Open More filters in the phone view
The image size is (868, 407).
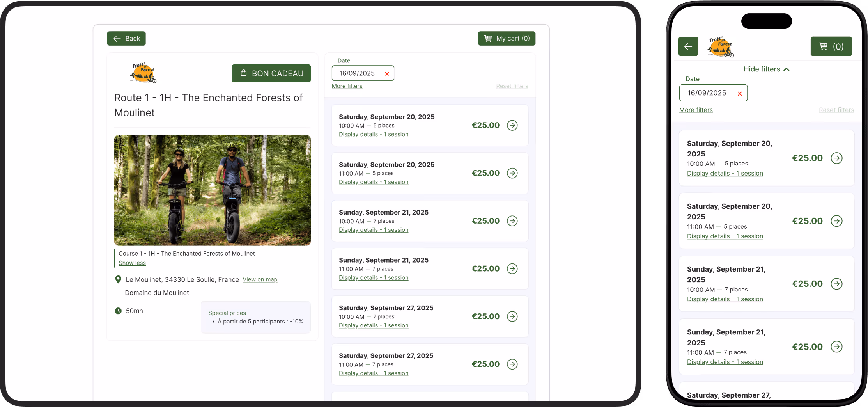pyautogui.click(x=696, y=110)
